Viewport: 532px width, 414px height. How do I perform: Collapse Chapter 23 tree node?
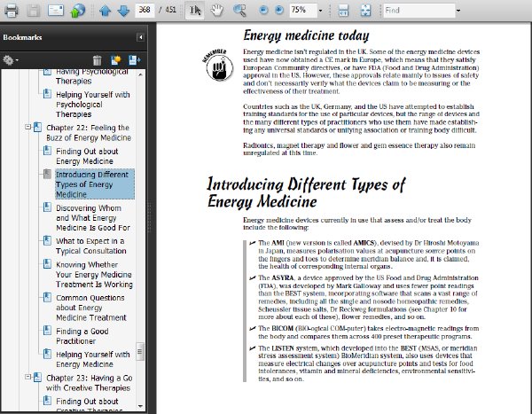click(27, 377)
